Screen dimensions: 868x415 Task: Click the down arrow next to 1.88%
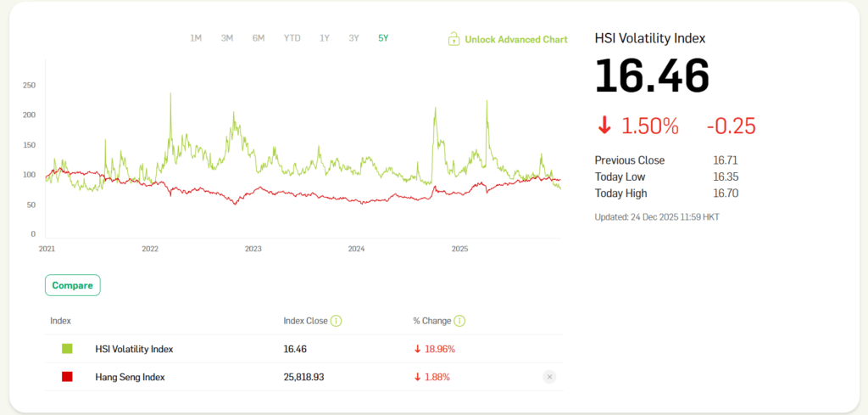(x=417, y=377)
